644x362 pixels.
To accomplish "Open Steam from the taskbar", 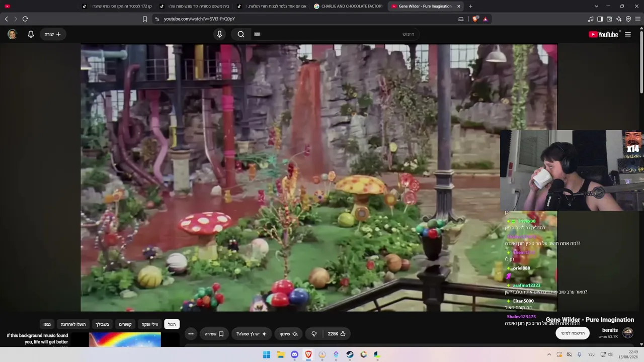I will [350, 354].
